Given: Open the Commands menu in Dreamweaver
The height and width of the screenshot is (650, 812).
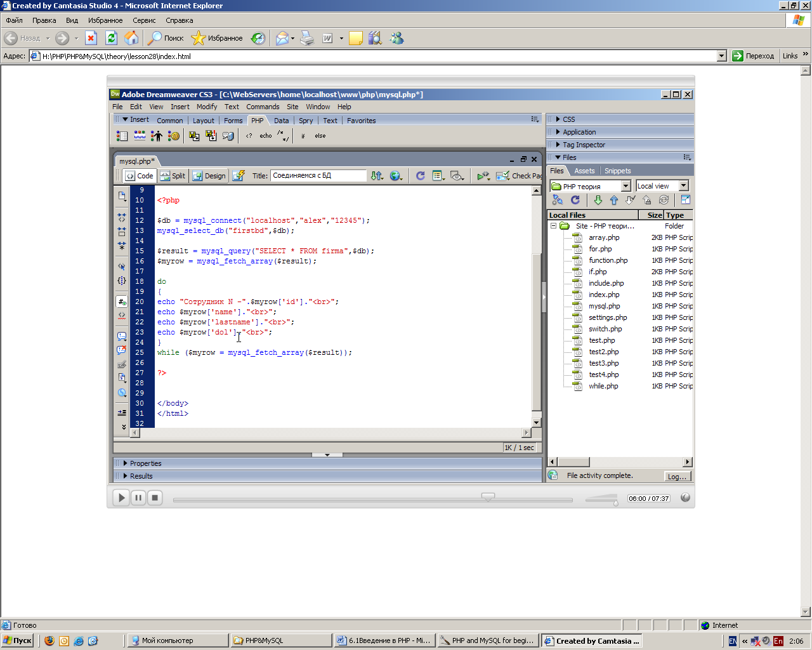Looking at the screenshot, I should pos(263,107).
